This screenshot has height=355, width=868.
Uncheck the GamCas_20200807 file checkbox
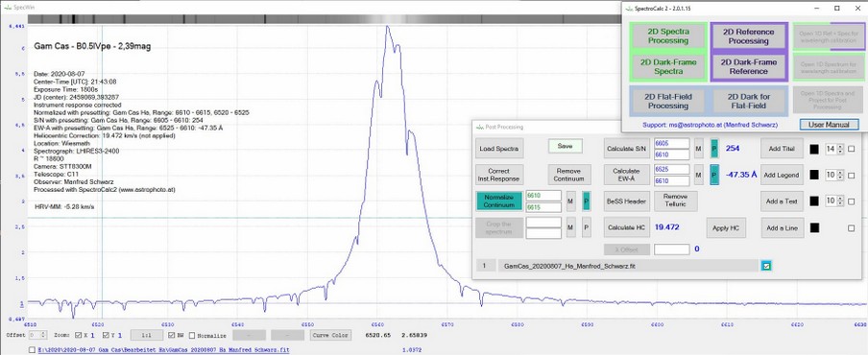(766, 266)
